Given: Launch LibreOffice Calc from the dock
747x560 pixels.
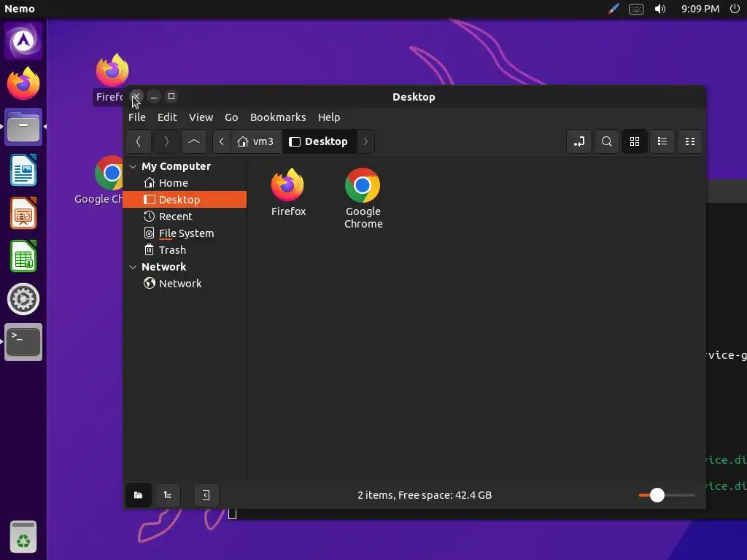Looking at the screenshot, I should coord(23,256).
